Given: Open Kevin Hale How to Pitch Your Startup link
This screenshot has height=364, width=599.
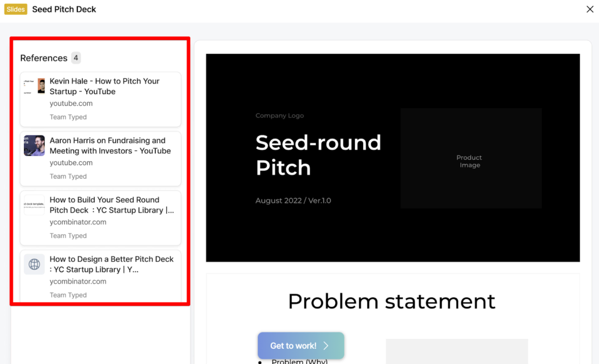Looking at the screenshot, I should [x=104, y=86].
